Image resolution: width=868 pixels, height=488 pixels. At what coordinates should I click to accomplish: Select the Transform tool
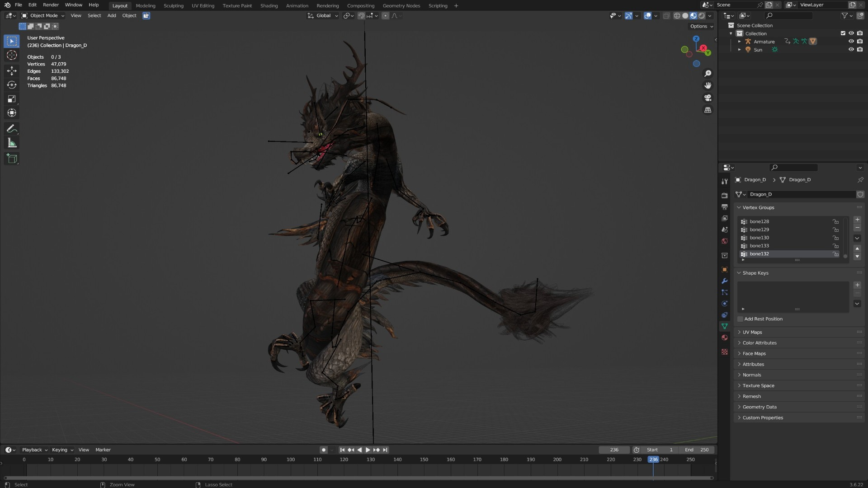pyautogui.click(x=12, y=113)
